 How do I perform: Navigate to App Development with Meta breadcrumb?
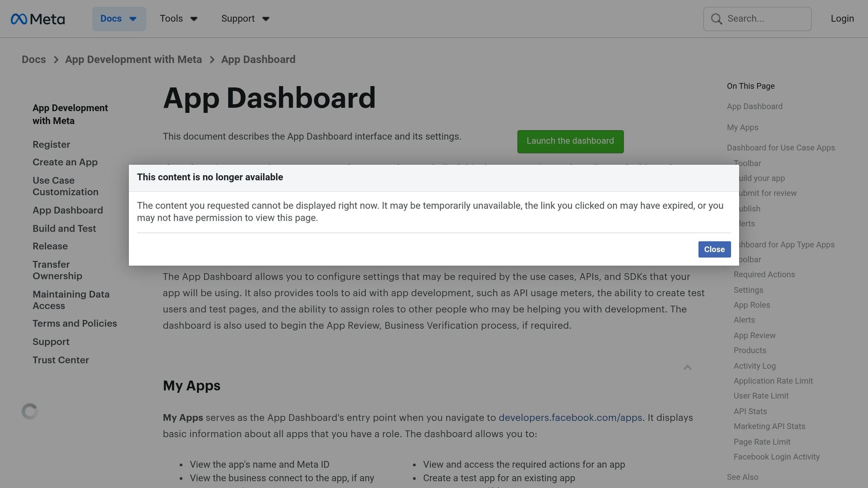(134, 59)
